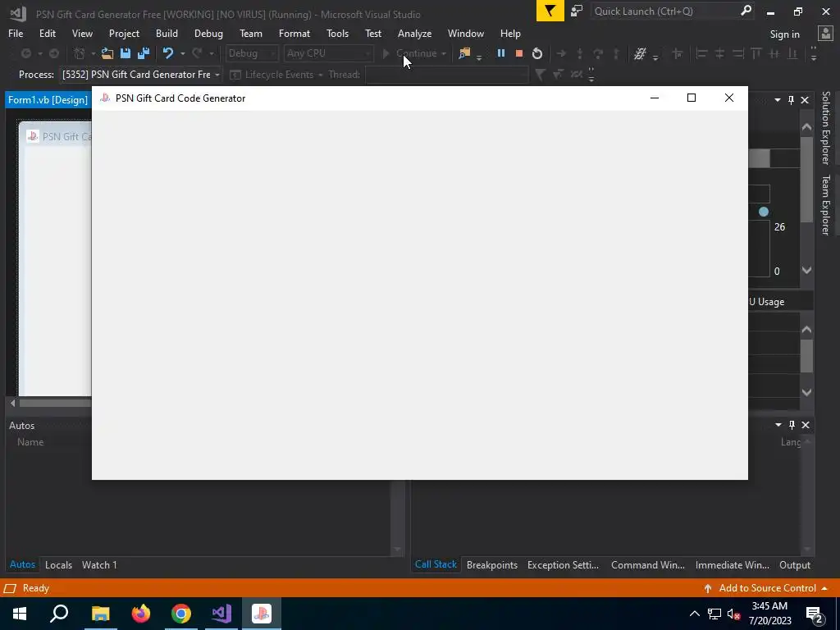The width and height of the screenshot is (840, 630).
Task: Click the Save file icon
Action: (x=126, y=53)
